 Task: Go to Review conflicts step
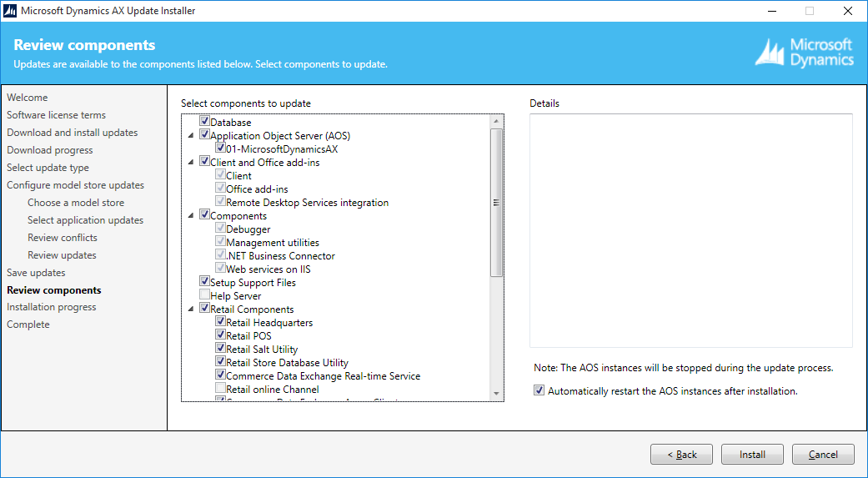(63, 238)
